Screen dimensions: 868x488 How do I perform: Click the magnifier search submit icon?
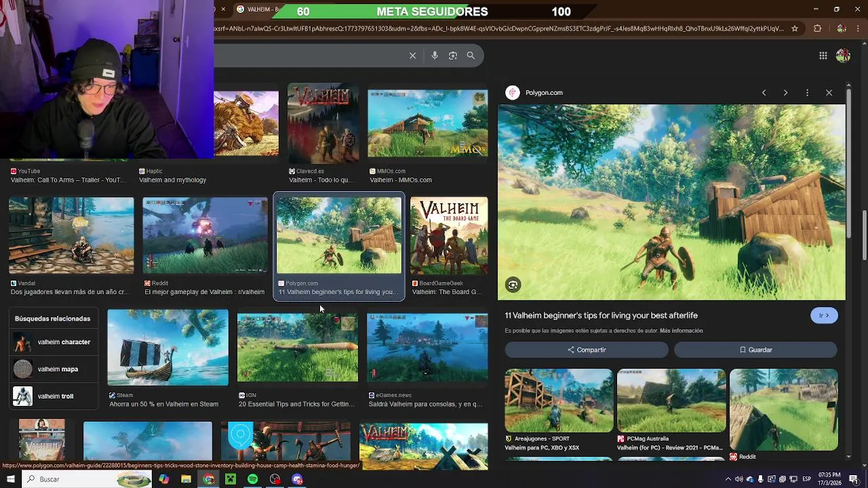tap(471, 56)
